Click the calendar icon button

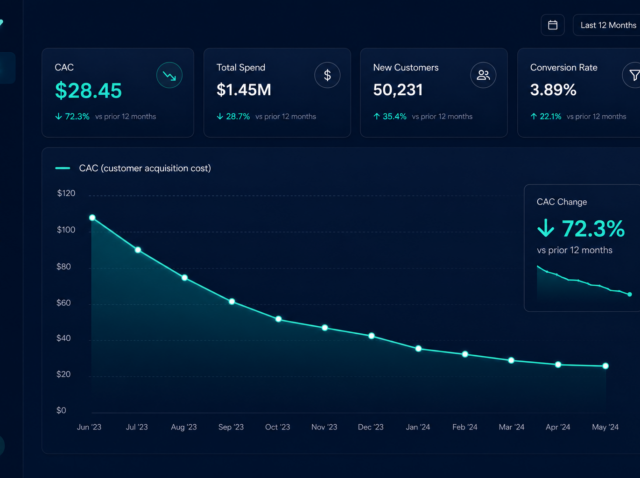553,25
